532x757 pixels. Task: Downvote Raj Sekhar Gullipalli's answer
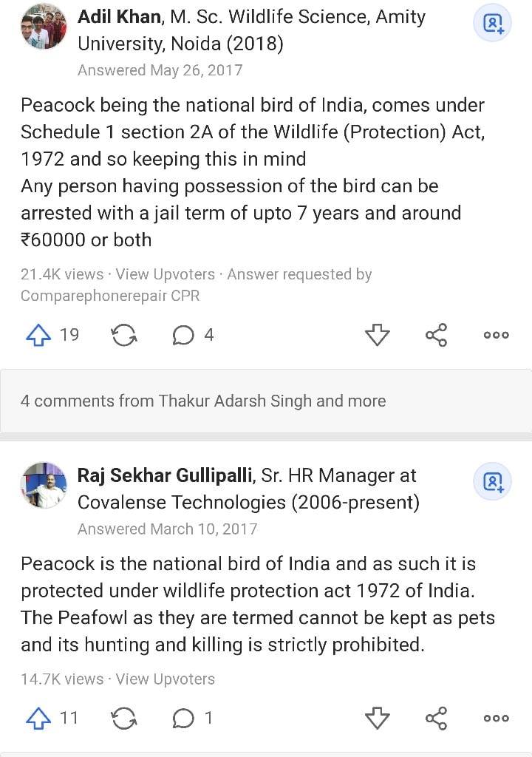click(x=377, y=718)
